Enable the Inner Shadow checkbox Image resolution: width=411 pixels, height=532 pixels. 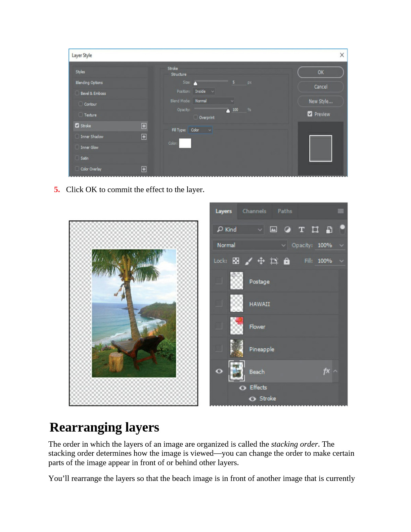pos(77,136)
